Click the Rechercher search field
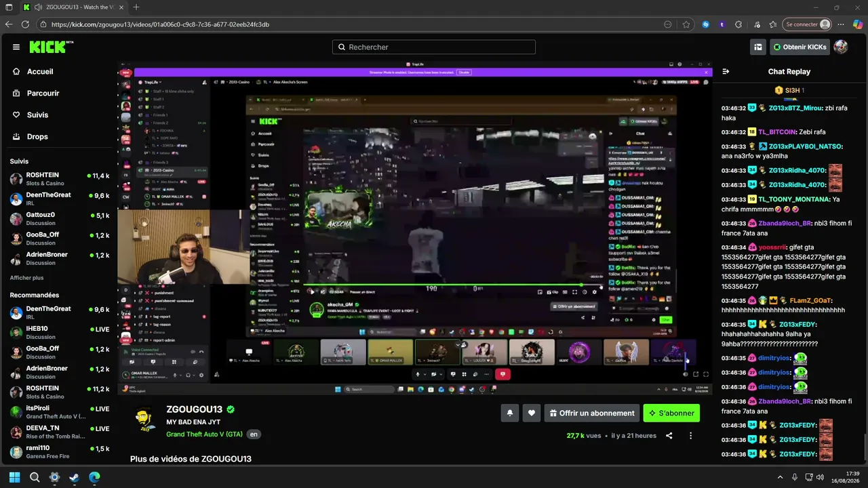The height and width of the screenshot is (488, 868). pyautogui.click(x=434, y=47)
